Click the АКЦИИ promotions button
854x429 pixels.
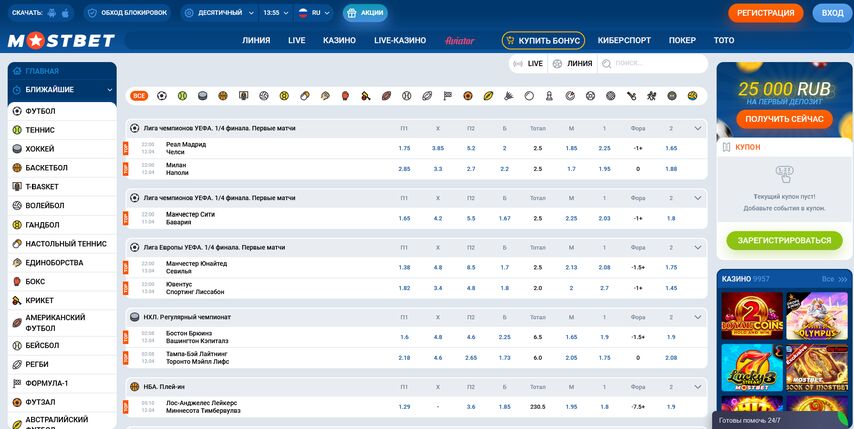point(365,13)
